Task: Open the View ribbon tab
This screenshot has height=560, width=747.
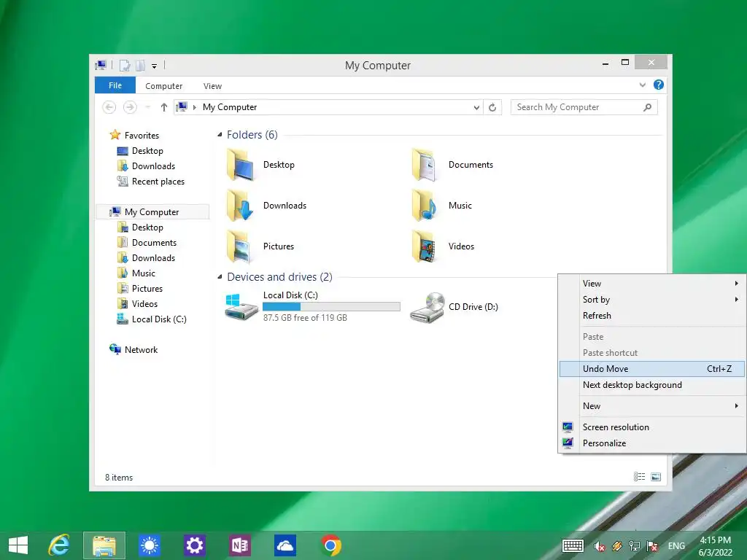Action: coord(212,86)
